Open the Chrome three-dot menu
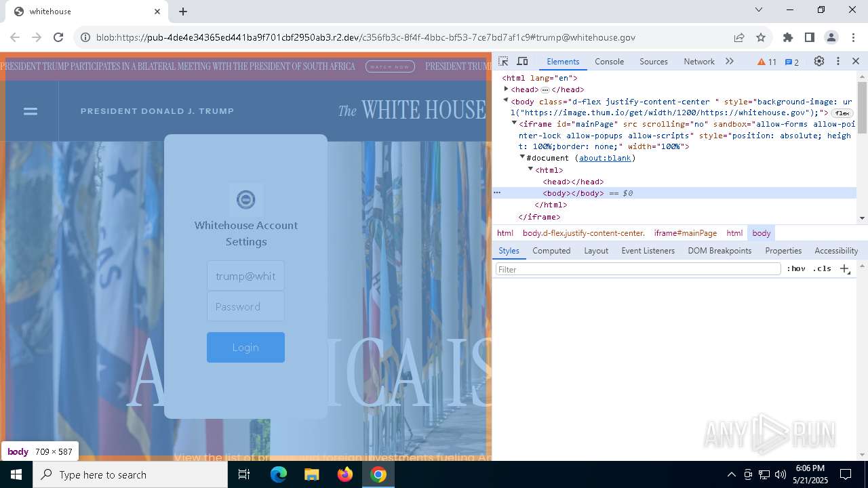This screenshot has width=868, height=488. 853,37
